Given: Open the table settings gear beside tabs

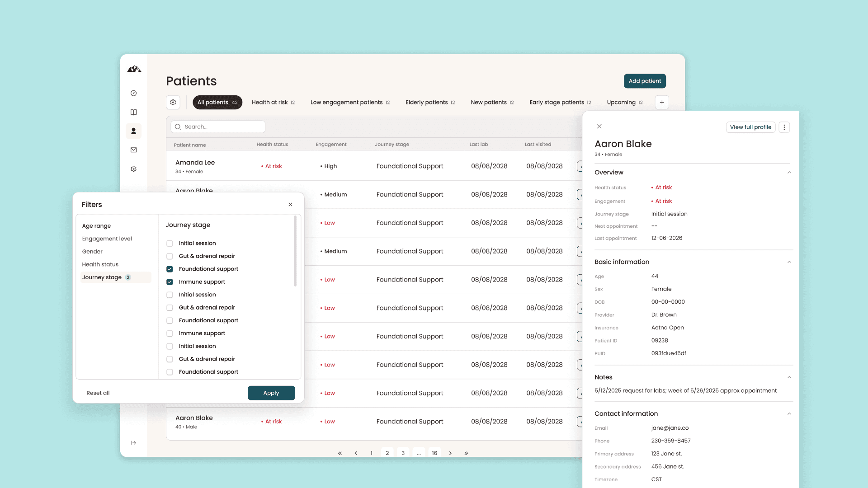Looking at the screenshot, I should (x=173, y=103).
